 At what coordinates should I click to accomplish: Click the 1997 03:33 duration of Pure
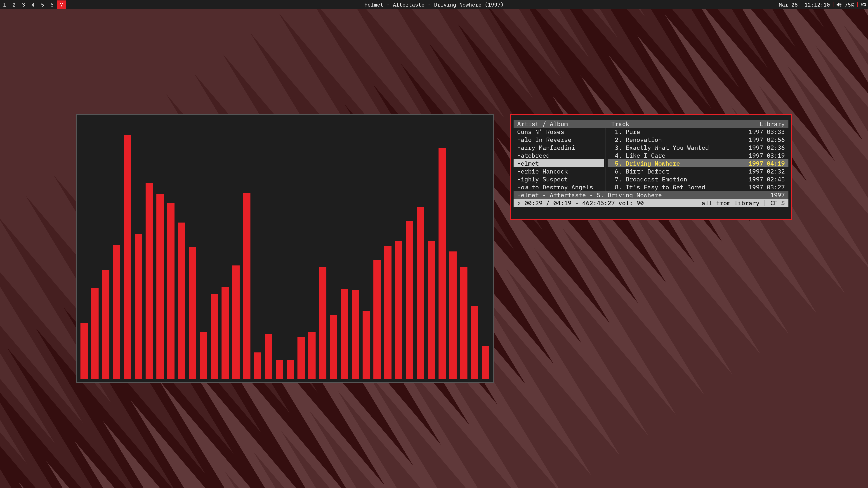766,132
